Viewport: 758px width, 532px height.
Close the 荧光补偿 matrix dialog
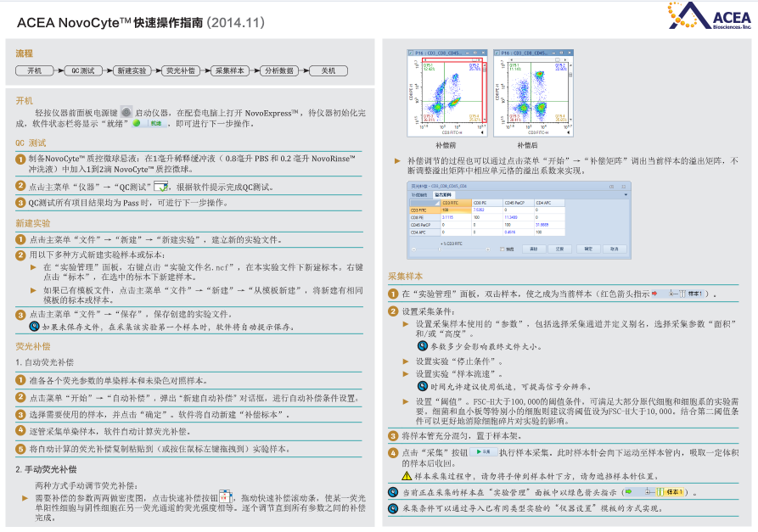point(624,186)
